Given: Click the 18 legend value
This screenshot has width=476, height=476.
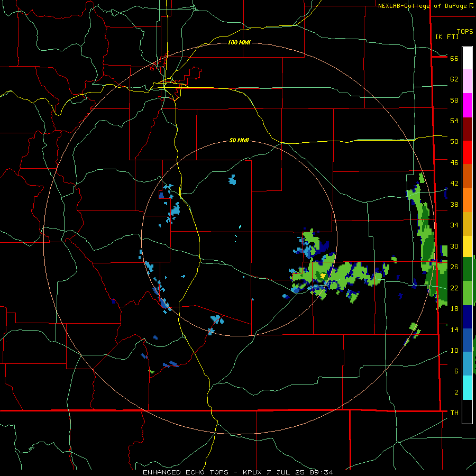Looking at the screenshot, I should pyautogui.click(x=454, y=309).
